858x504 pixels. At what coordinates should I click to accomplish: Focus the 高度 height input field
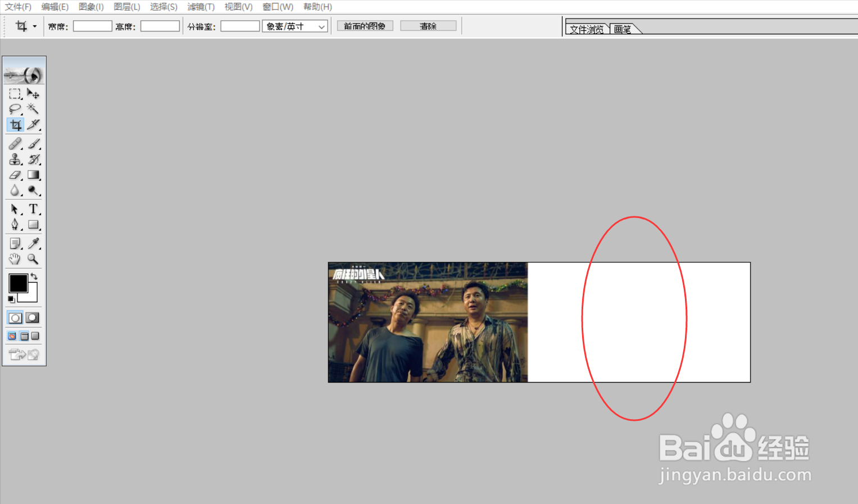pyautogui.click(x=160, y=26)
